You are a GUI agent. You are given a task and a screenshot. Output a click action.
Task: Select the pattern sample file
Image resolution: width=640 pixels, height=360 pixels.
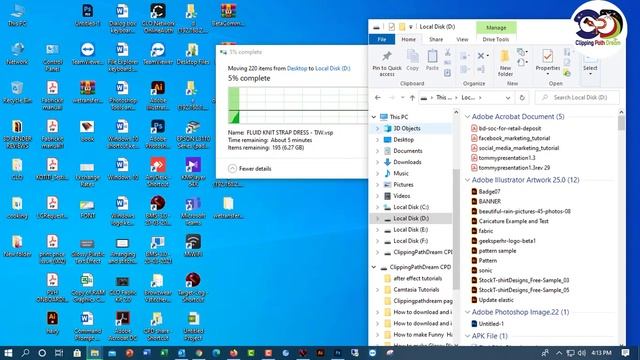coord(494,251)
